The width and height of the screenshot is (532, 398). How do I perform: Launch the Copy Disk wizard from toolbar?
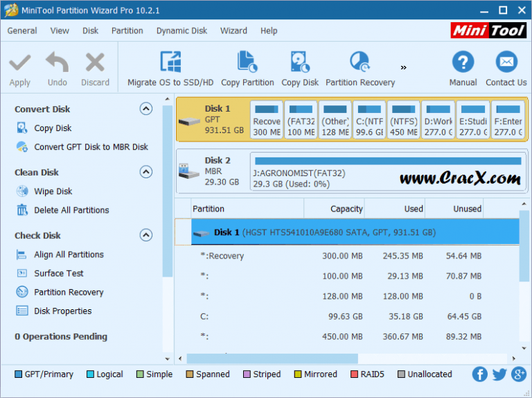300,63
